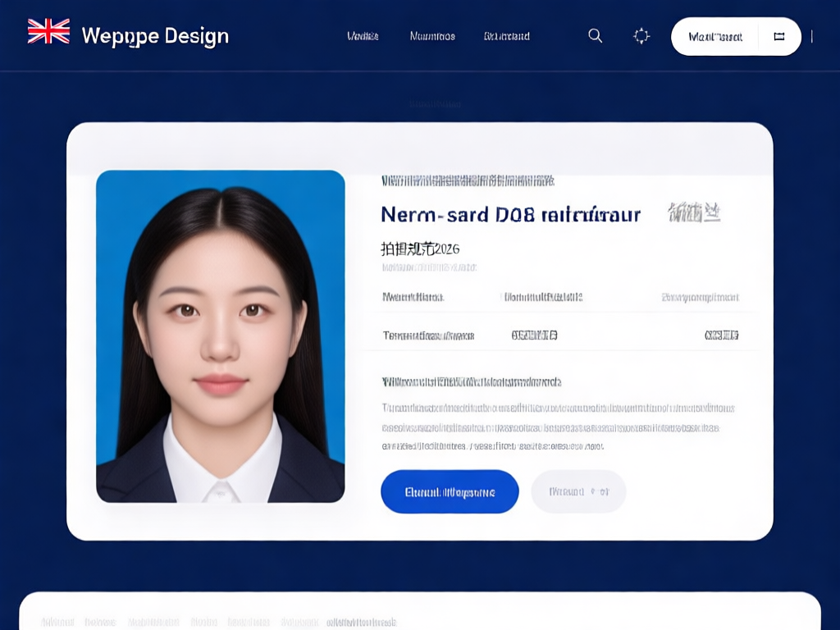The width and height of the screenshot is (840, 630).
Task: Click the right-aligned value in second table row
Action: pos(722,336)
